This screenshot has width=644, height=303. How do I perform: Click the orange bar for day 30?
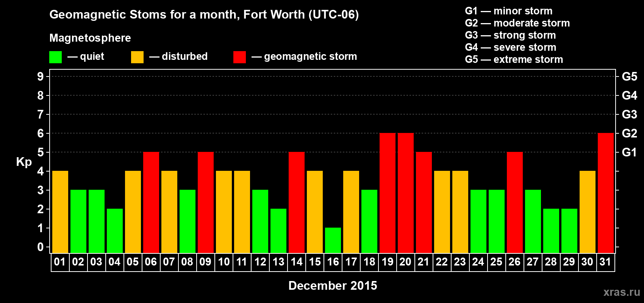pyautogui.click(x=588, y=212)
